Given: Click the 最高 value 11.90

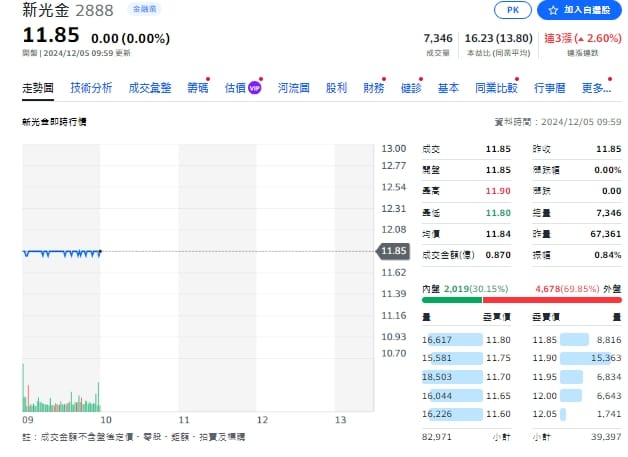Looking at the screenshot, I should (498, 191).
